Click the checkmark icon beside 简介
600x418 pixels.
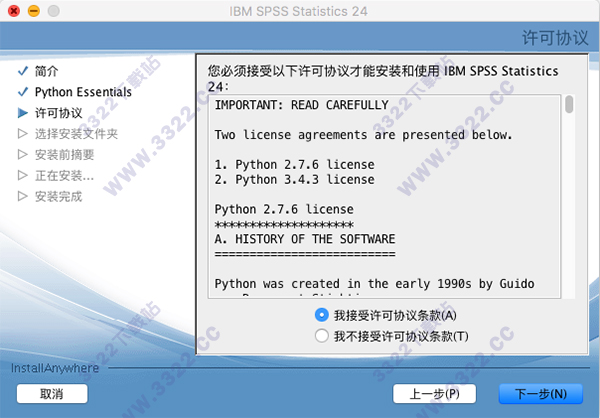pos(23,71)
